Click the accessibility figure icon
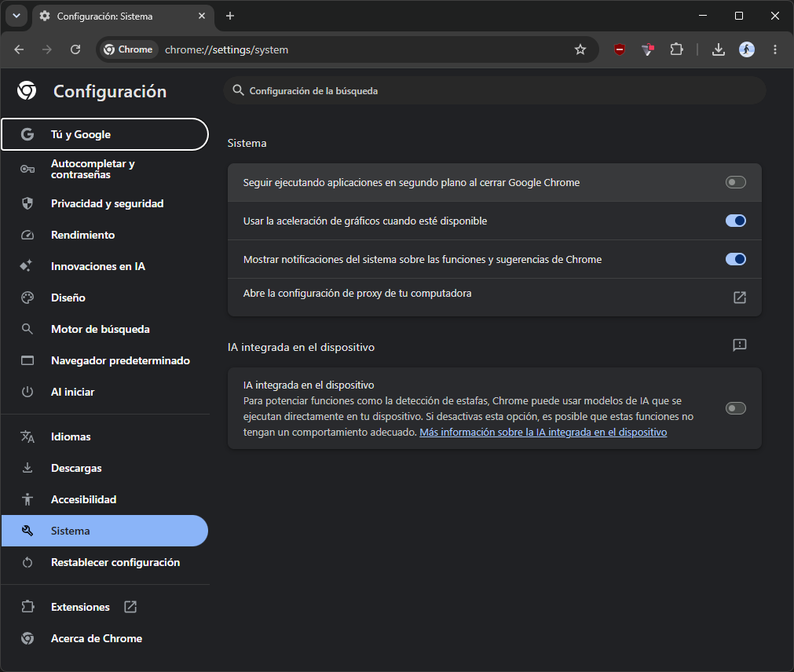Viewport: 794px width, 672px height. coord(27,499)
